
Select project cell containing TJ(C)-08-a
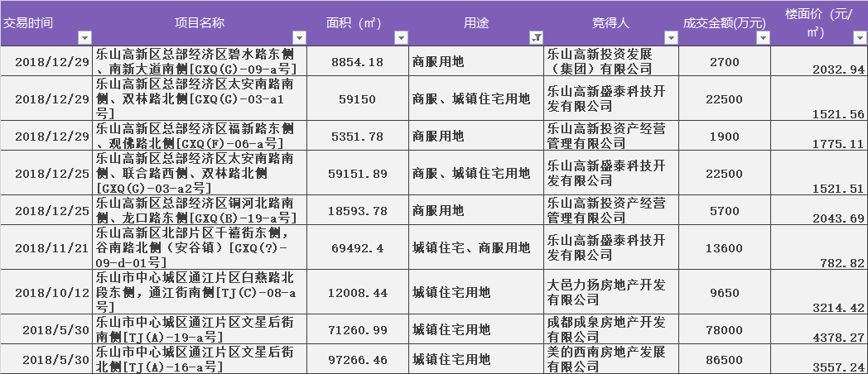200,292
